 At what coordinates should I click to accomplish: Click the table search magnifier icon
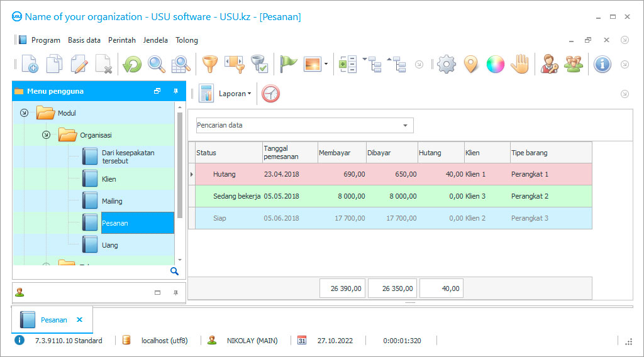point(180,65)
